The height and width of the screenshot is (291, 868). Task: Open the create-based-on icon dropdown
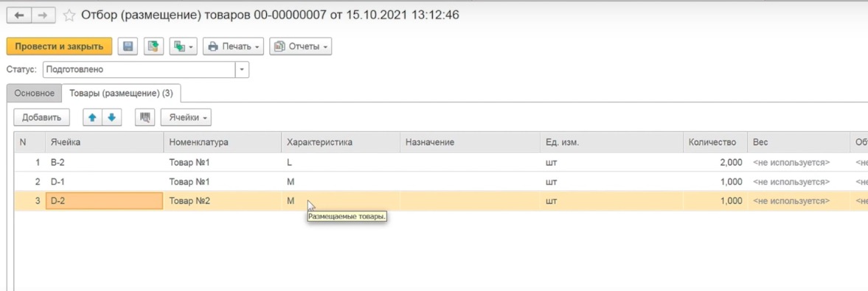[183, 46]
